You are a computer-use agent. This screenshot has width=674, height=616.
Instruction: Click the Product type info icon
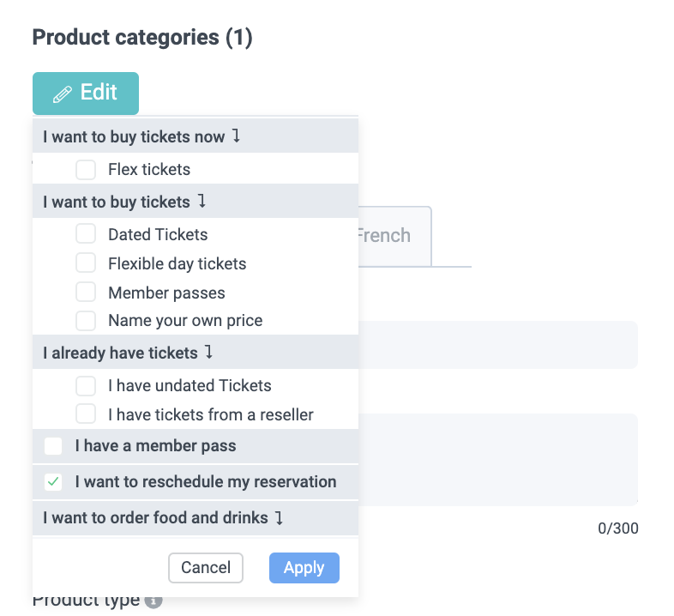tap(153, 601)
